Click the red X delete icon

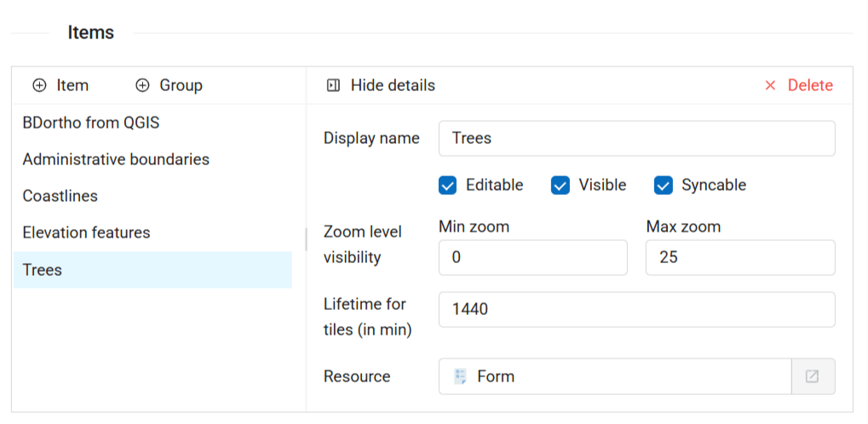pyautogui.click(x=770, y=85)
